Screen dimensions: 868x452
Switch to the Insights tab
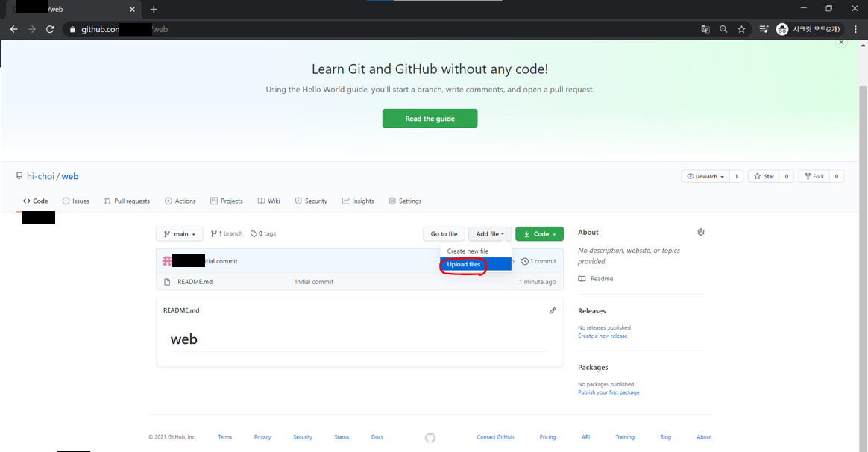tap(358, 201)
